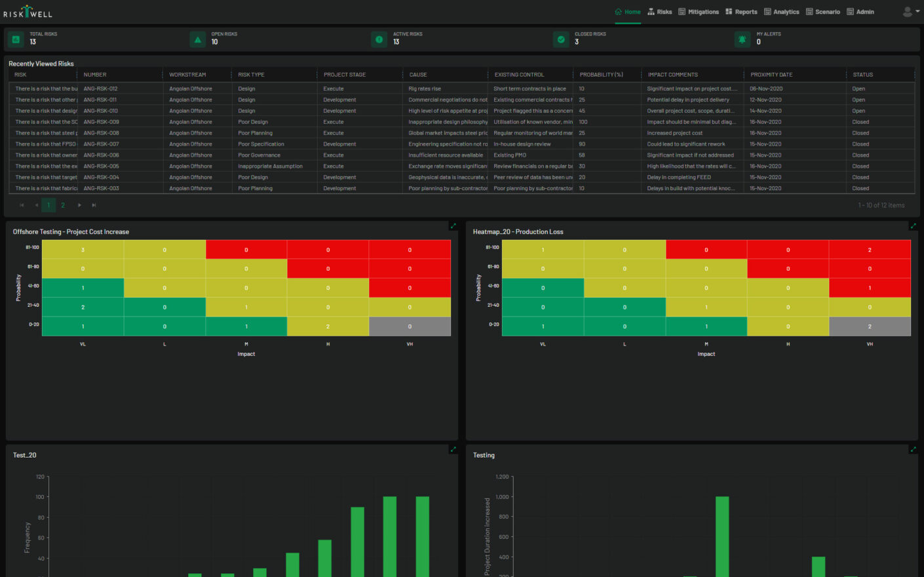Select risk row ANG-RSK-007
This screenshot has width=924, height=577.
(461, 144)
